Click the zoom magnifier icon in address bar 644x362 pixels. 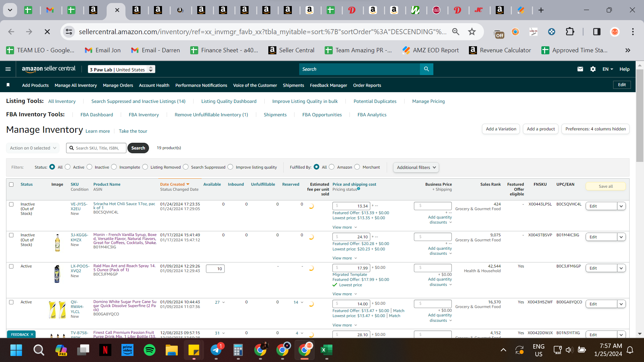[455, 32]
